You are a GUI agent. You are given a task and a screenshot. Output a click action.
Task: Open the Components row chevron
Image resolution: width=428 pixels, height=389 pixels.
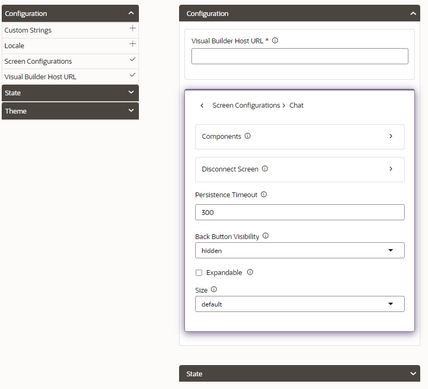click(391, 136)
